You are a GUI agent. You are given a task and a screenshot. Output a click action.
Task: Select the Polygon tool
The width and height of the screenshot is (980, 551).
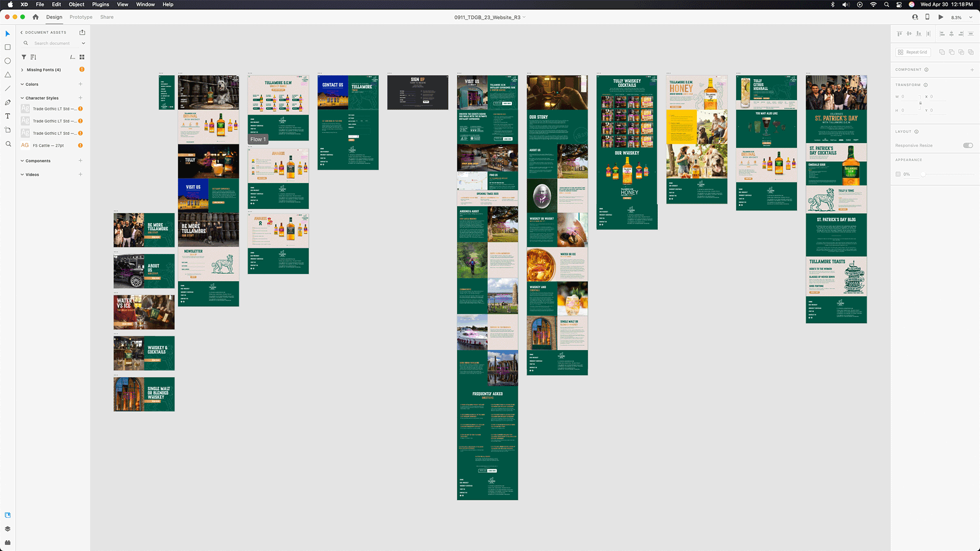(x=8, y=75)
